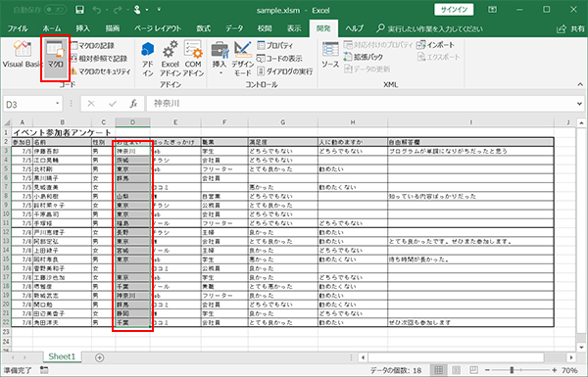Open touch/mouse mode switch icon
588x377 pixels.
(137, 10)
